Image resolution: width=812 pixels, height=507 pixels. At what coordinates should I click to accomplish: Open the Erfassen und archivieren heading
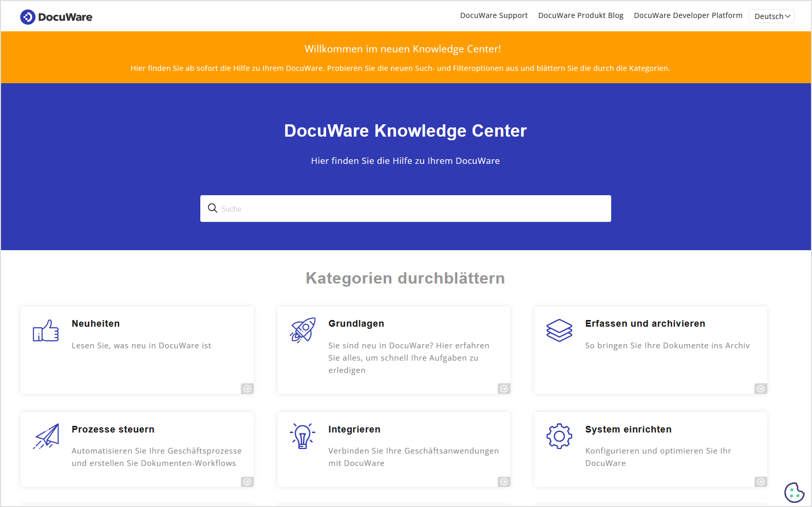point(645,324)
